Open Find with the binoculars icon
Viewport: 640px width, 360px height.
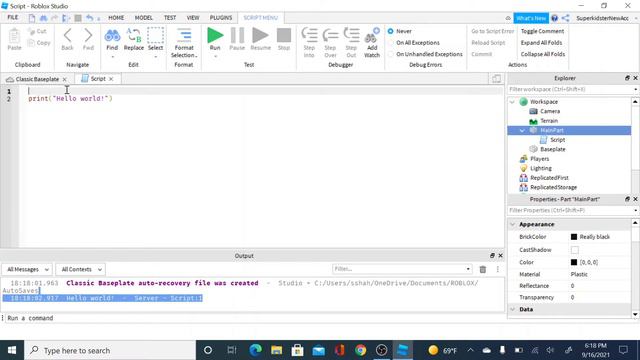pyautogui.click(x=112, y=36)
